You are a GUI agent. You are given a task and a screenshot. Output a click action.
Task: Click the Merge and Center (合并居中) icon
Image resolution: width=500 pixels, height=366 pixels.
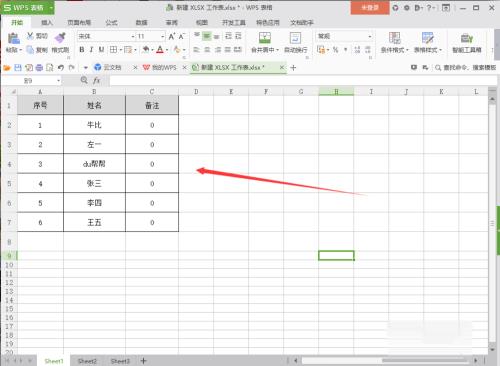(x=265, y=38)
